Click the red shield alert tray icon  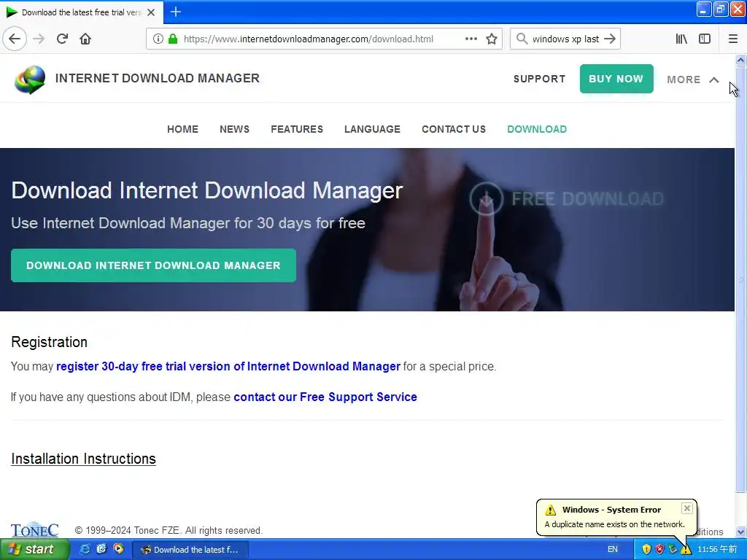point(659,549)
